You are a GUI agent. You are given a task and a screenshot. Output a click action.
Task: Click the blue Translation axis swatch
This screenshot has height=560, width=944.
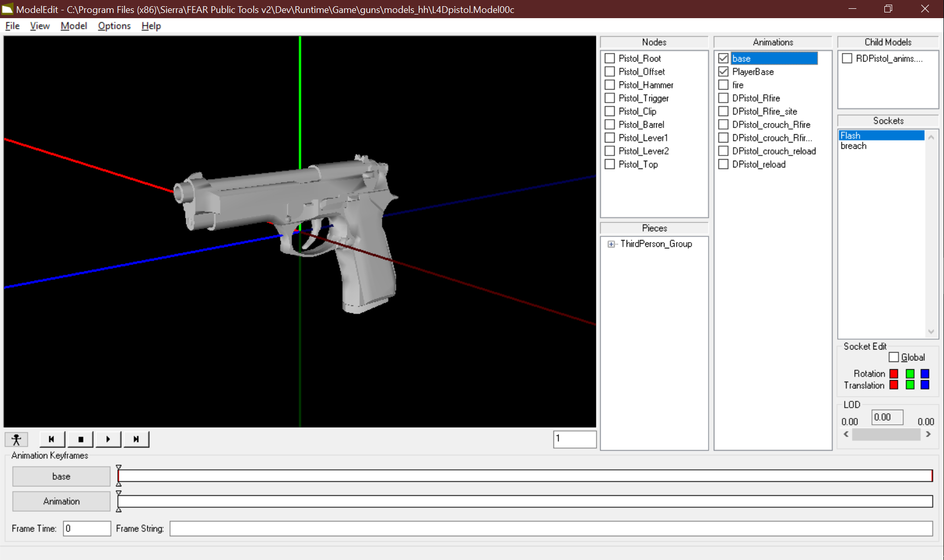925,385
